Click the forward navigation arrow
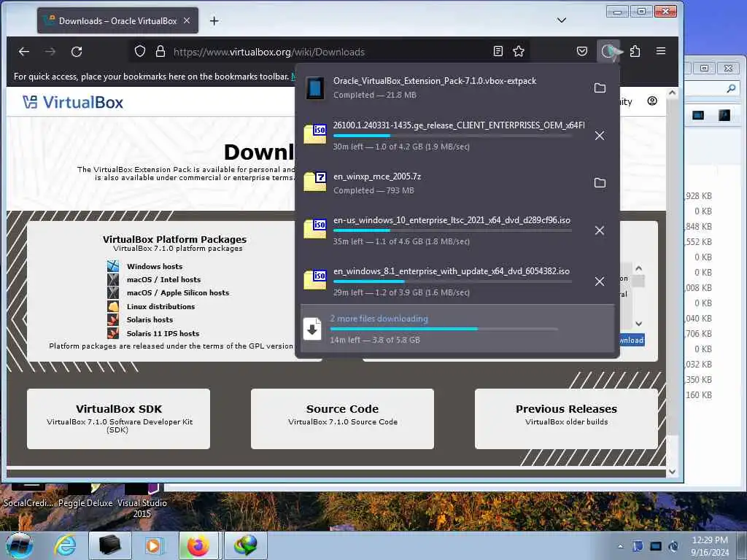Image resolution: width=747 pixels, height=560 pixels. pyautogui.click(x=50, y=52)
